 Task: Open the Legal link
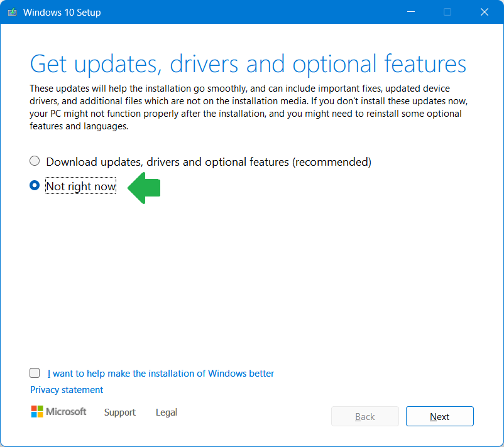[166, 412]
